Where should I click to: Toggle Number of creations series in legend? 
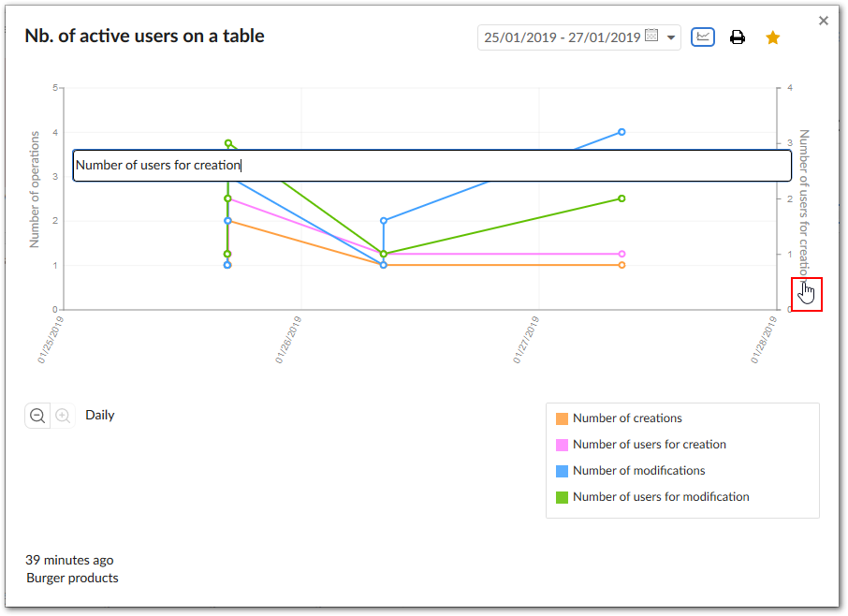point(627,418)
